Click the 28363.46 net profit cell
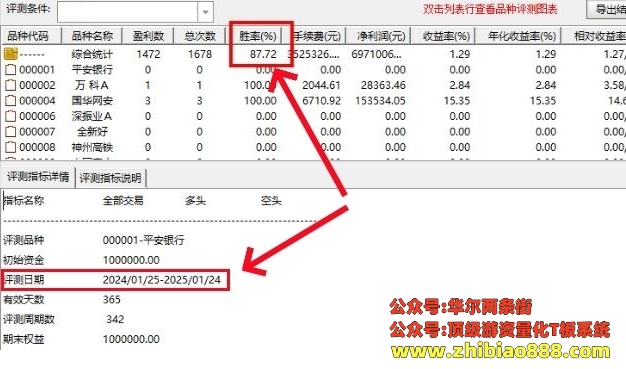Viewport: 626px width, 369px height. (x=383, y=85)
